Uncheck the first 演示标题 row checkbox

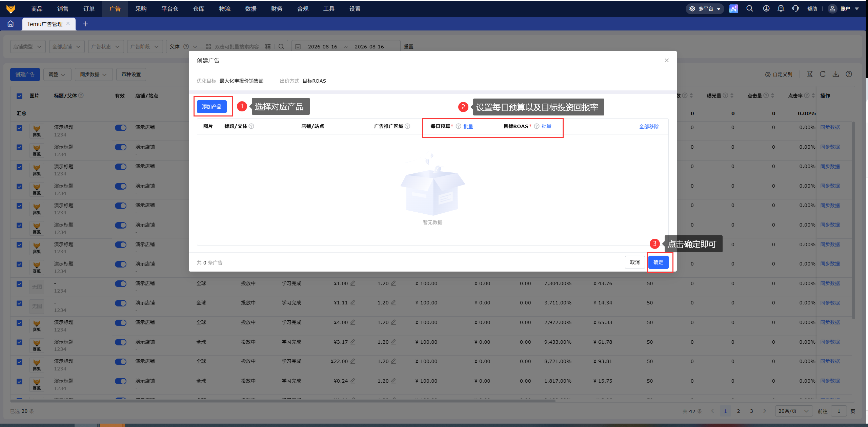pyautogui.click(x=19, y=128)
